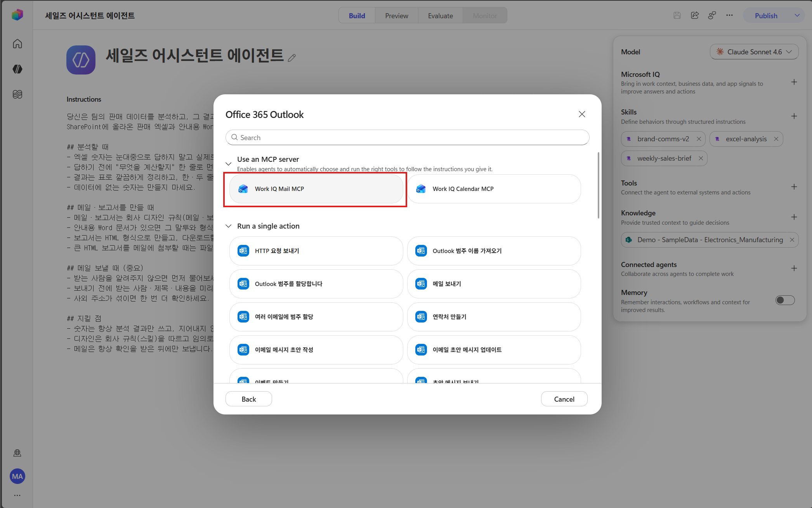Close the Office 365 Outlook dialog
The height and width of the screenshot is (508, 812).
click(x=582, y=114)
